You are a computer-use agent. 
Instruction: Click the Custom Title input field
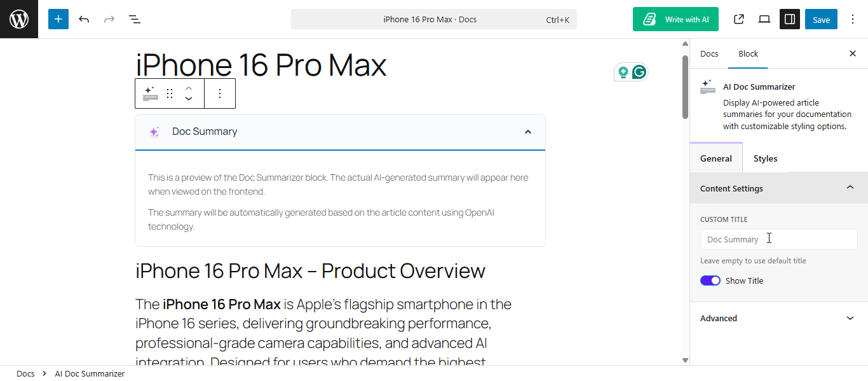click(778, 239)
